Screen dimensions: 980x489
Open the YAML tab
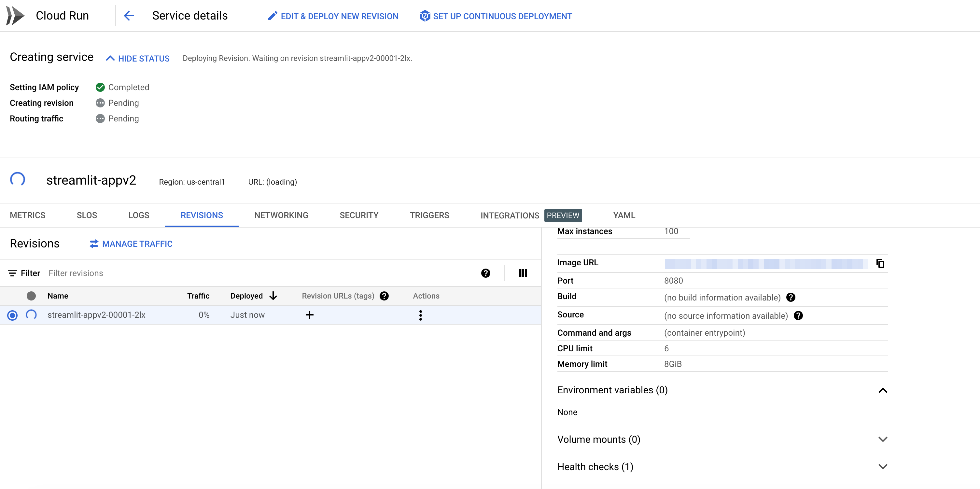point(624,215)
